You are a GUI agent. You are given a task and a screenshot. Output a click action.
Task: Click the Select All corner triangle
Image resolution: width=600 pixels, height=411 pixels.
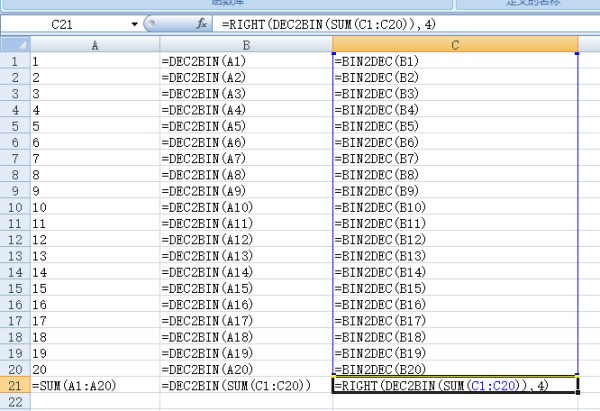click(x=14, y=45)
